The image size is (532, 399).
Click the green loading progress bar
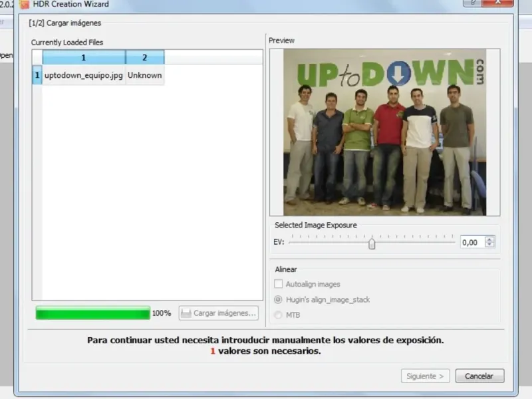[x=93, y=313]
